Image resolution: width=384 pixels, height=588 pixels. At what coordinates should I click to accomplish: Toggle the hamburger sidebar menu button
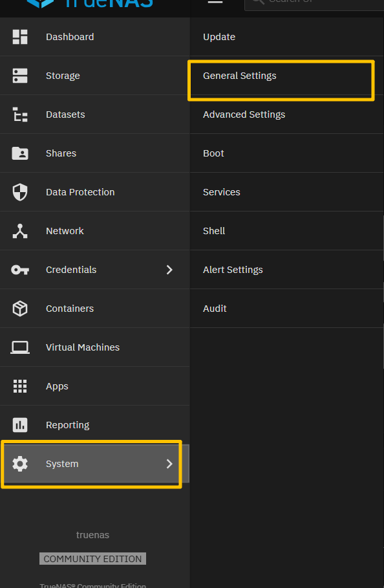coord(215,1)
